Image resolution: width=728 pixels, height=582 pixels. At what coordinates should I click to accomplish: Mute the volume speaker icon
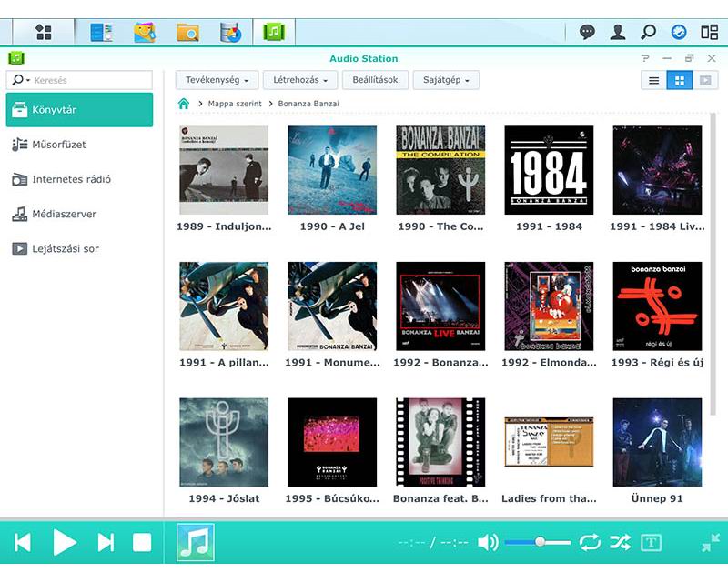click(x=488, y=543)
